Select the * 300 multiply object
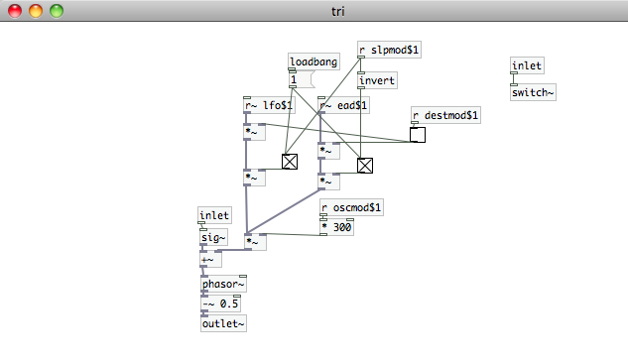 [337, 227]
